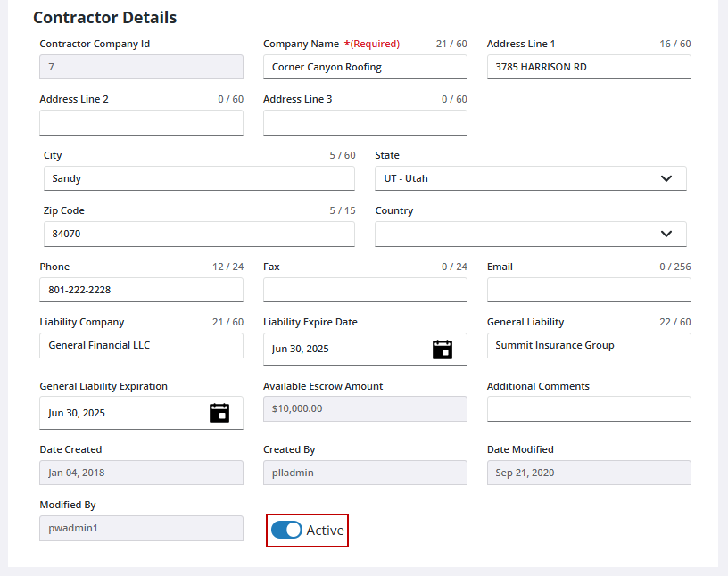Click the Phone number field
Viewport: 728px width, 576px height.
pyautogui.click(x=141, y=290)
